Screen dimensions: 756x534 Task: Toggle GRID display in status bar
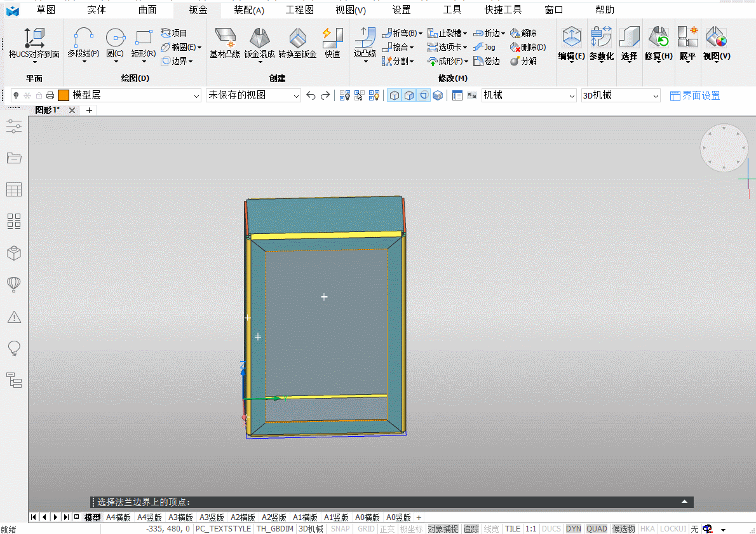[366, 529]
